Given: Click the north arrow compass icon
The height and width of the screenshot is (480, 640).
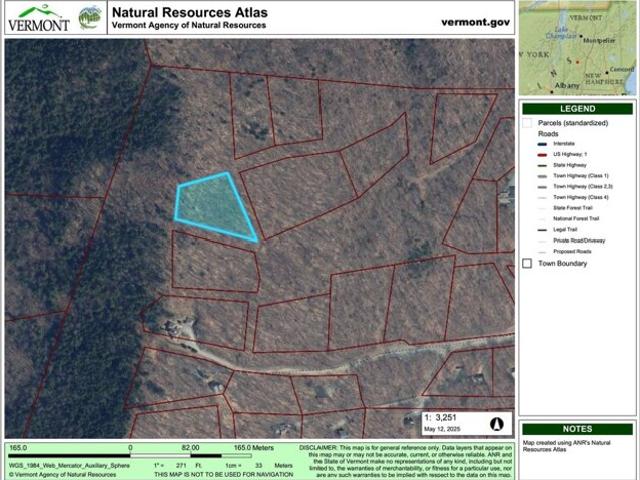Looking at the screenshot, I should [x=496, y=423].
